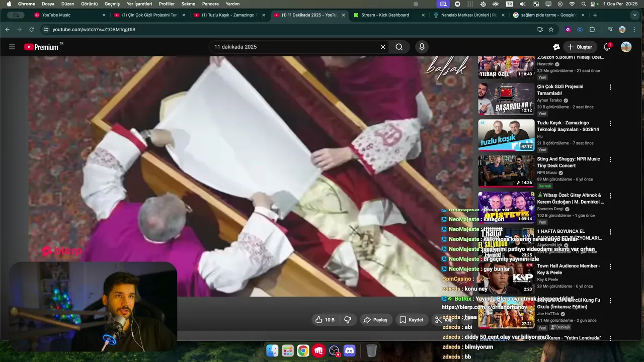644x362 pixels.
Task: Open YouTube AI sparkle icon beside Oluştur
Action: 556,47
